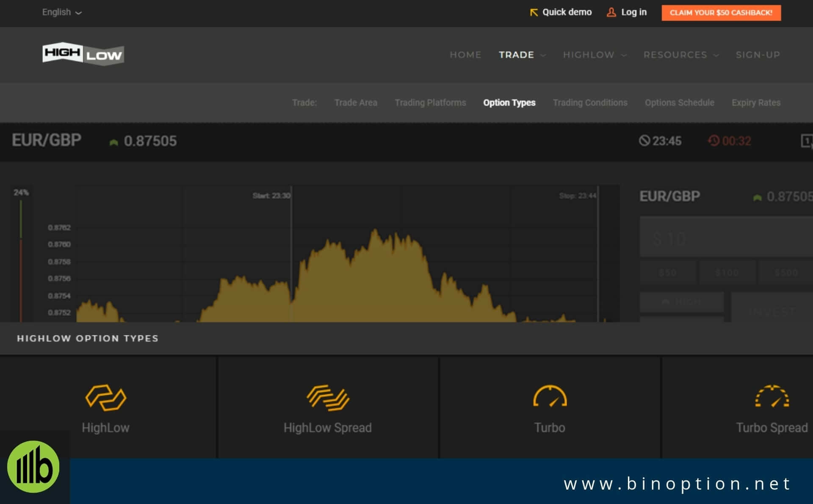Select the HighLow Spread option icon
Viewport: 813px width, 504px height.
point(328,397)
